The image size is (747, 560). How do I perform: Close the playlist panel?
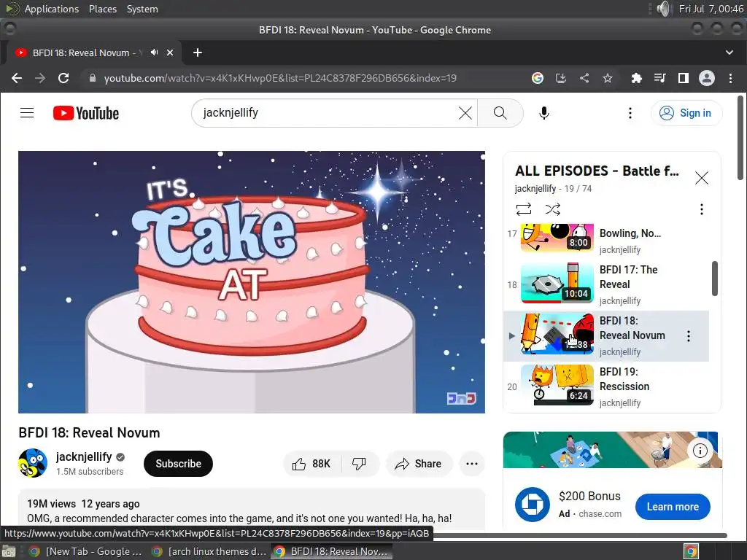pos(701,178)
